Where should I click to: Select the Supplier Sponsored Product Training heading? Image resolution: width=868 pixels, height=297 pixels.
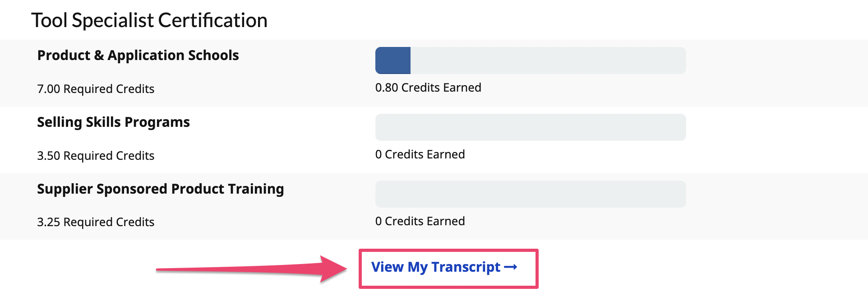[x=160, y=189]
